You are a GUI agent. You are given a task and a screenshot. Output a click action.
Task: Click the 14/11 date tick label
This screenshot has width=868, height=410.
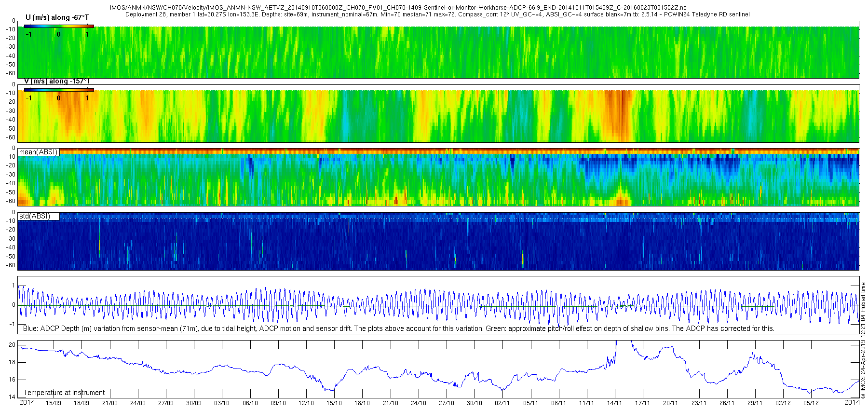[x=614, y=403]
